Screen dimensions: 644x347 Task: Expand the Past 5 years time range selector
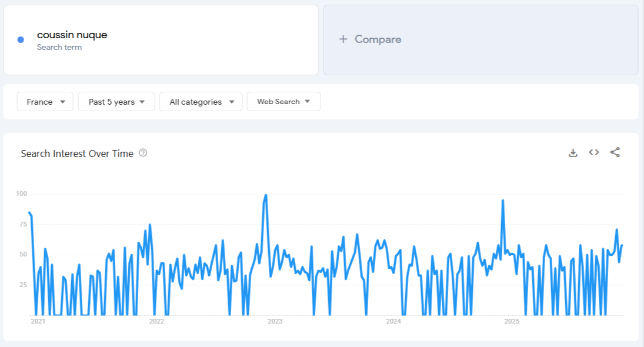point(116,101)
